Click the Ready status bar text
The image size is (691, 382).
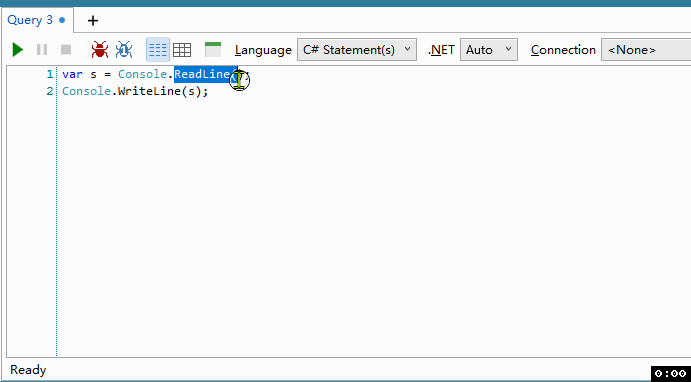[28, 370]
